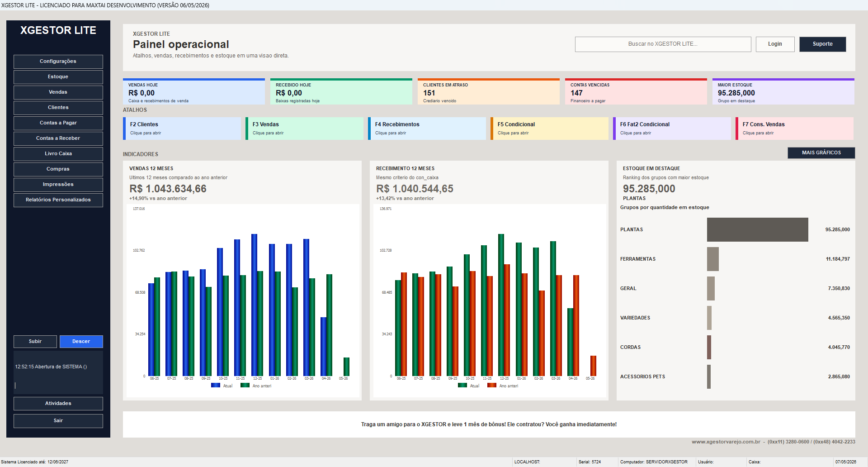Click the referral bonus banner text
868x467 pixels.
[489, 424]
